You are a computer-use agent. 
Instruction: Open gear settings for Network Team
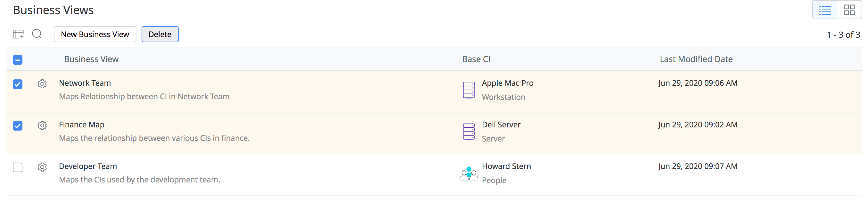(42, 84)
